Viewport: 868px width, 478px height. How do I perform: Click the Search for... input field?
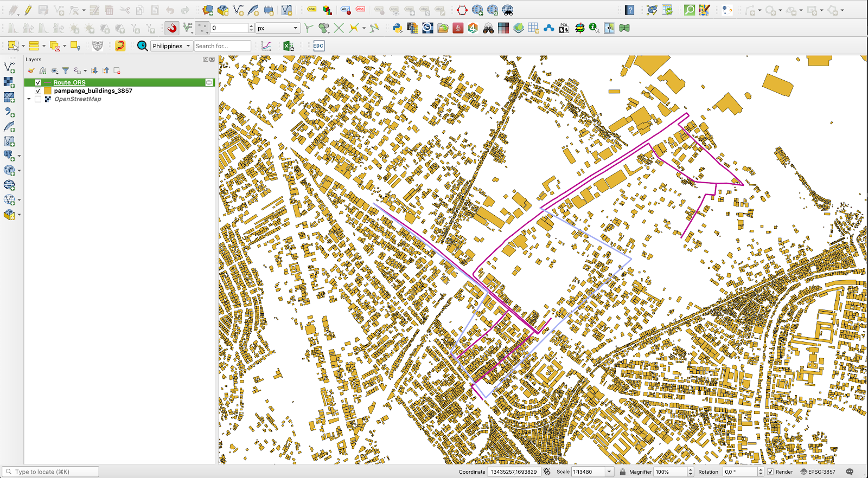(x=222, y=46)
